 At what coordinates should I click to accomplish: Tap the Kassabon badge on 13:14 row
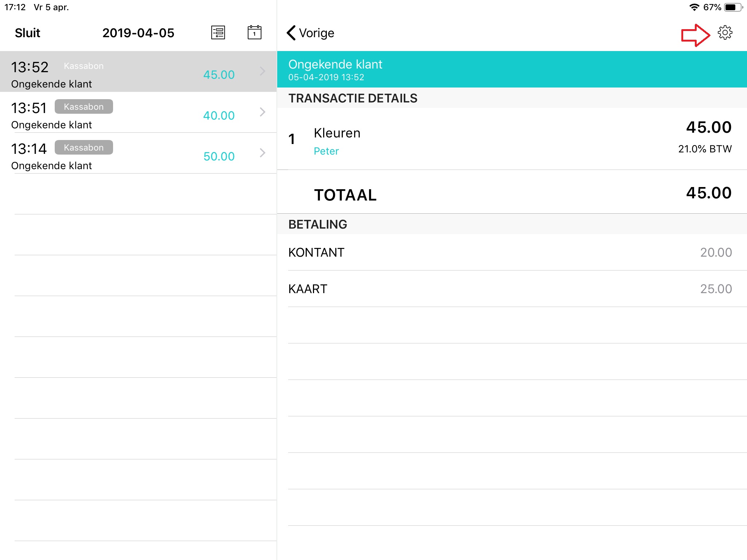(x=84, y=148)
